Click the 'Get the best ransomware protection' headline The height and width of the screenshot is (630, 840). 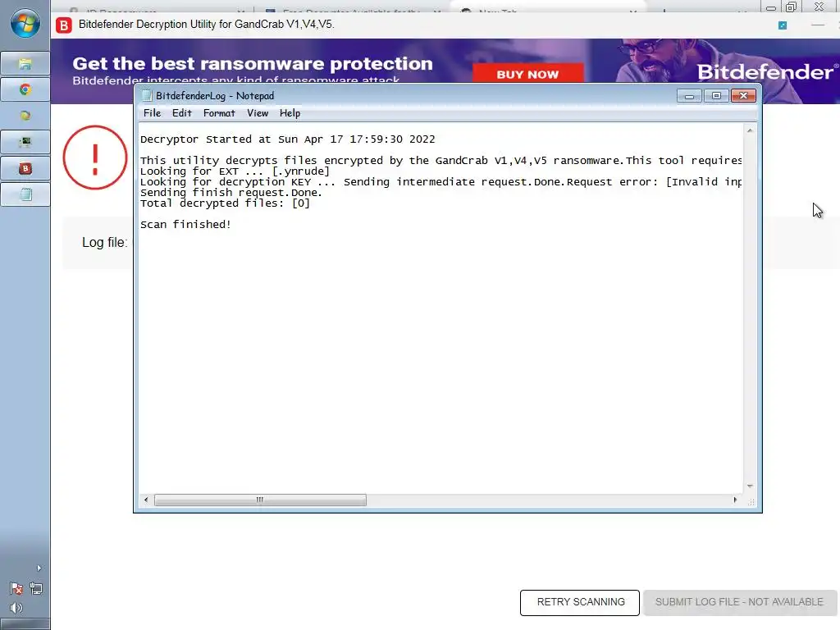(253, 63)
